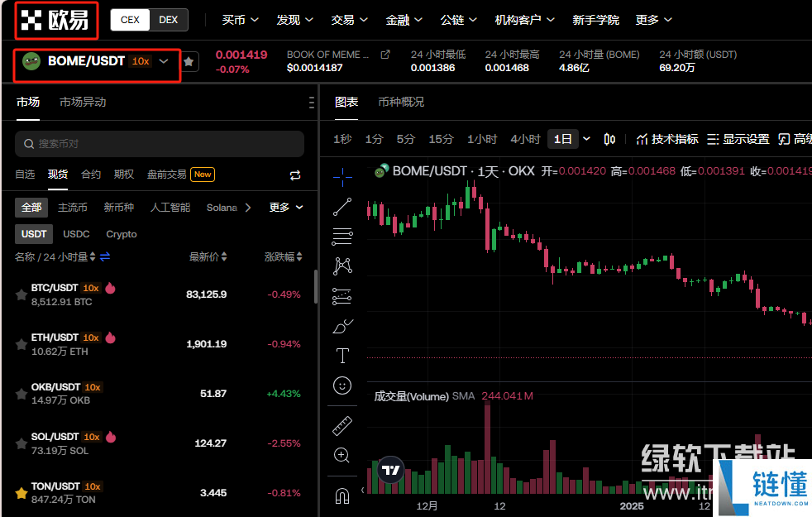
Task: Favorite BOME/USDT with the star button
Action: 189,62
